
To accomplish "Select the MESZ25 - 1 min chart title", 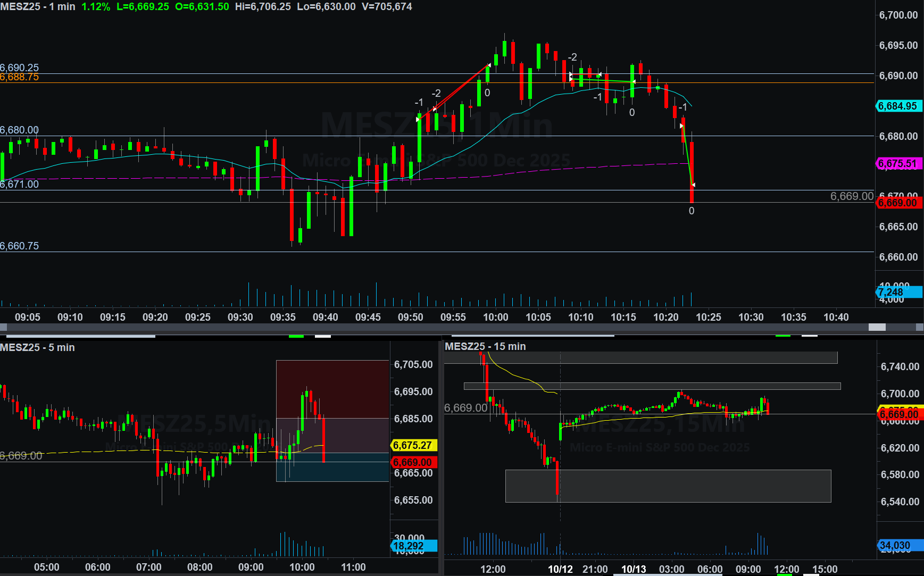I will pos(38,7).
